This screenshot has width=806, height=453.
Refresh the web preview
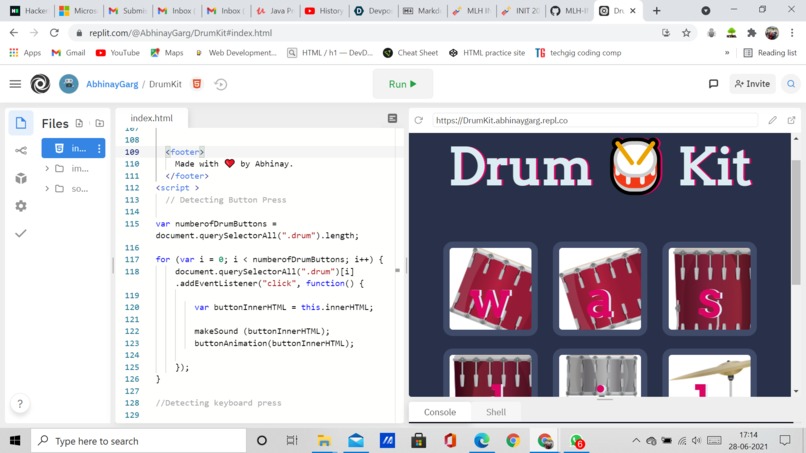click(419, 120)
